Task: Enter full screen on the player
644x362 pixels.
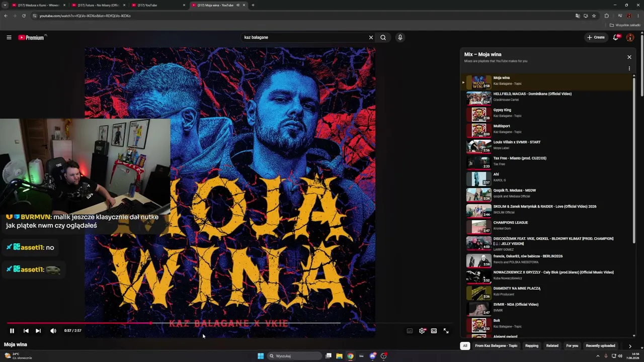Action: [446, 331]
